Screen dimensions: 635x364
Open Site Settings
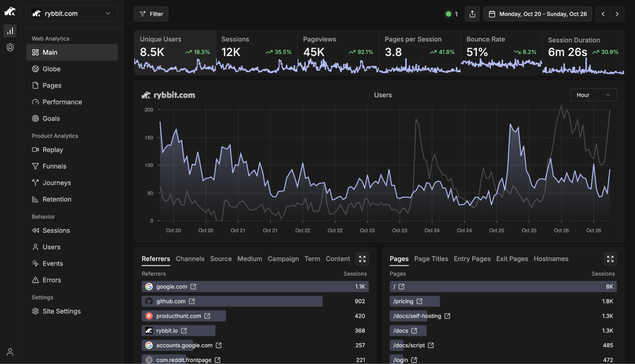point(62,311)
